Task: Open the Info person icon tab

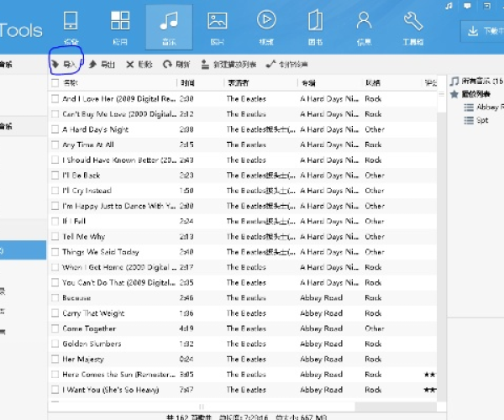Action: 364,28
